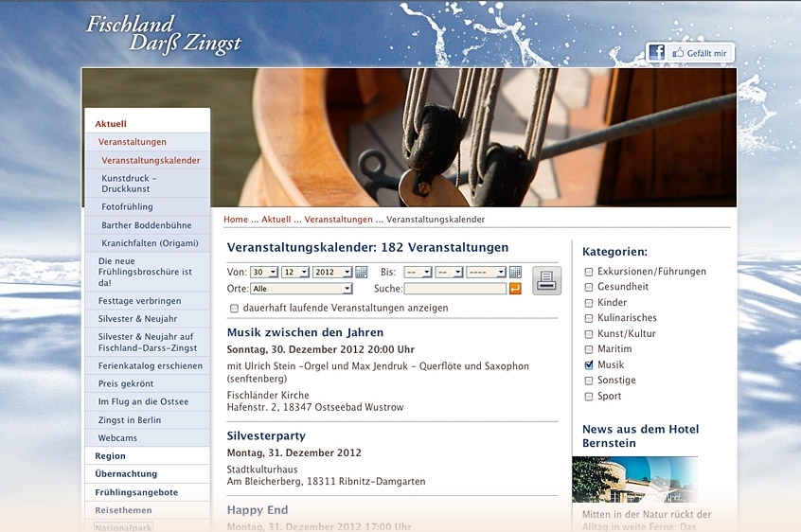The width and height of the screenshot is (801, 532).
Task: Open the Bis month dropdown
Action: 449,272
